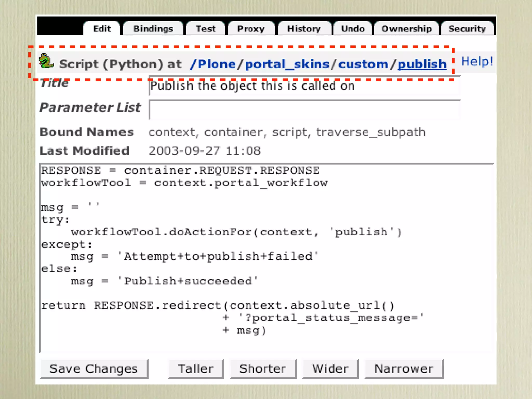Open the portal_skins path link
The width and height of the screenshot is (532, 399).
point(287,64)
